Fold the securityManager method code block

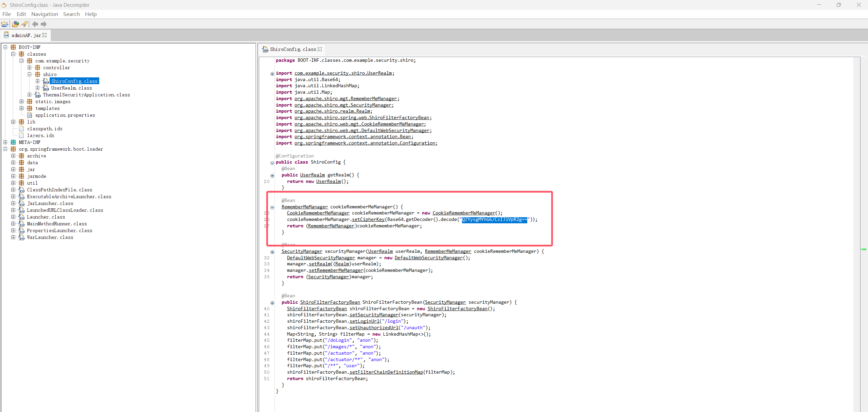pos(272,252)
